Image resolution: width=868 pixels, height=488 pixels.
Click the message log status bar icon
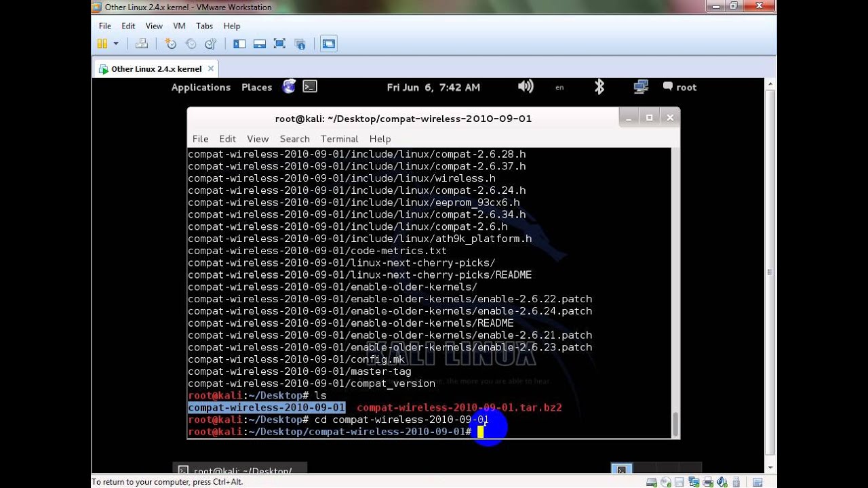(757, 482)
